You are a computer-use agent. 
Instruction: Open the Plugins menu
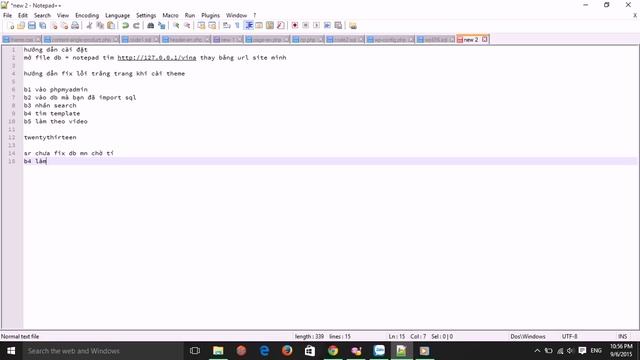[x=210, y=16]
